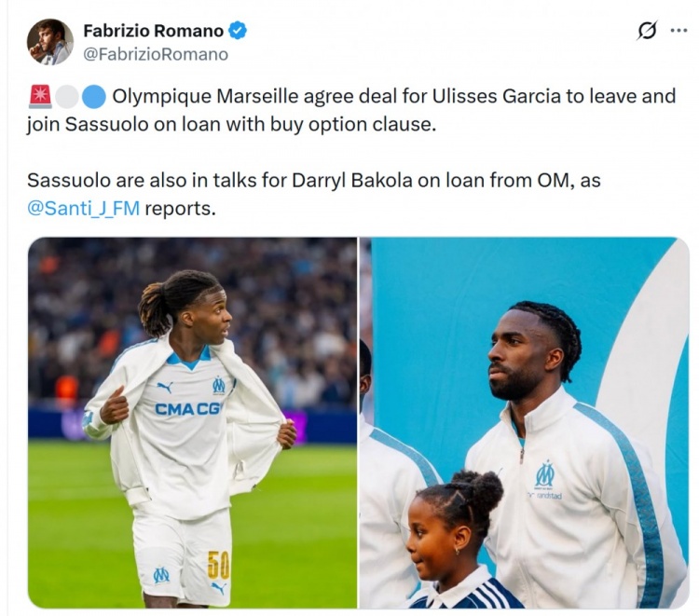Open the right photo of bearded player
Image resolution: width=699 pixels, height=616 pixels.
click(x=524, y=422)
